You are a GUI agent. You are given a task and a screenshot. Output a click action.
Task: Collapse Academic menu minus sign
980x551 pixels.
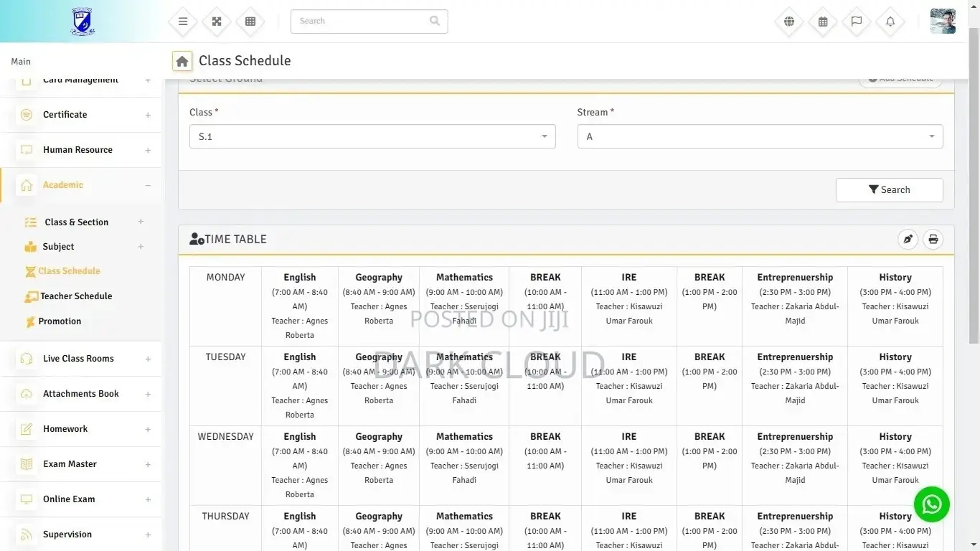(x=148, y=185)
